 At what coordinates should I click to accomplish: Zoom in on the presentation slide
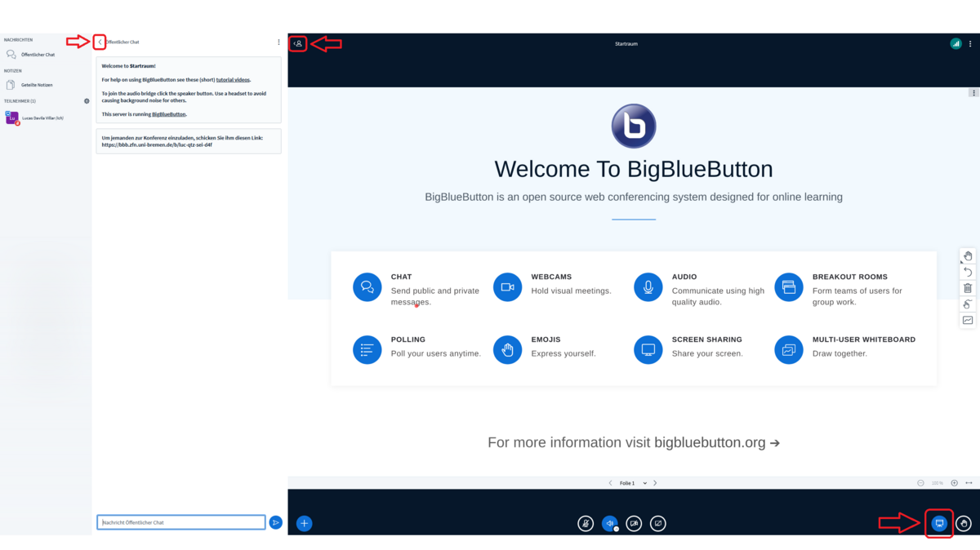[954, 483]
